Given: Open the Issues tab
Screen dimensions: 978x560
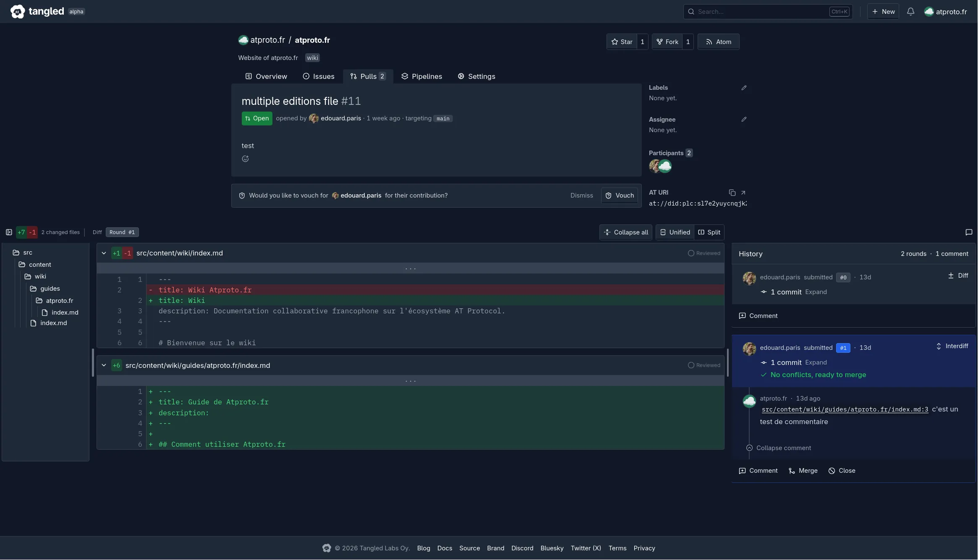Looking at the screenshot, I should (x=319, y=76).
